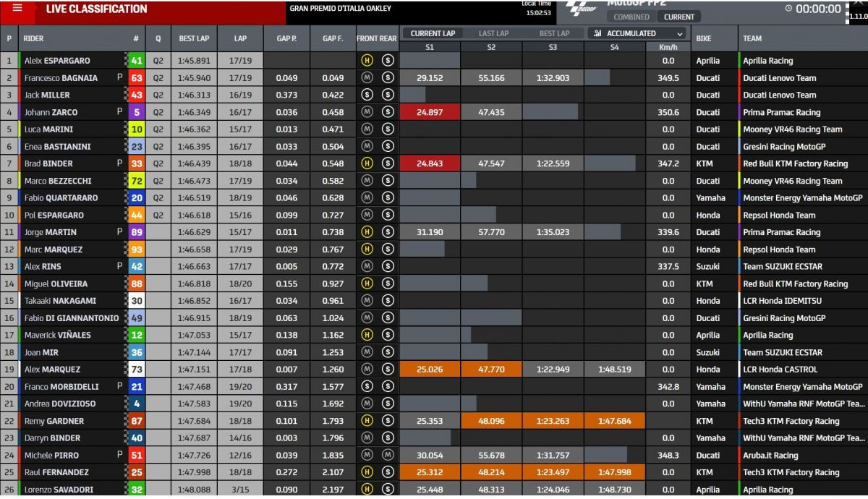868x499 pixels.
Task: Click best lap 1:45.891 of Aleix Espargaro
Action: 195,61
